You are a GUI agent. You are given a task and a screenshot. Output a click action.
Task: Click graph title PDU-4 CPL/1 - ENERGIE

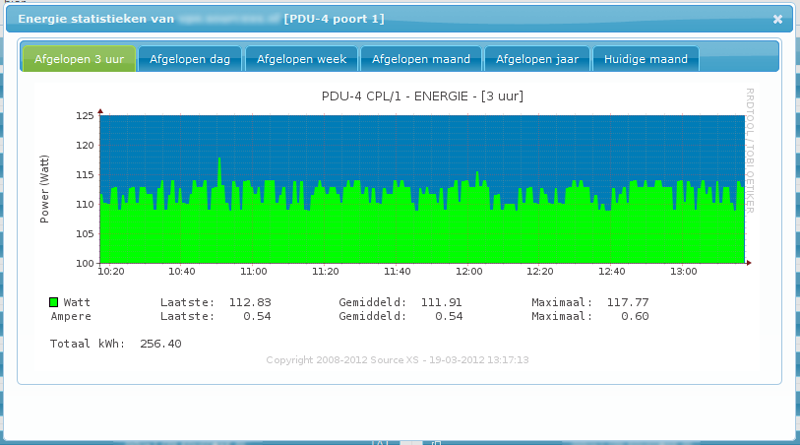pyautogui.click(x=422, y=96)
